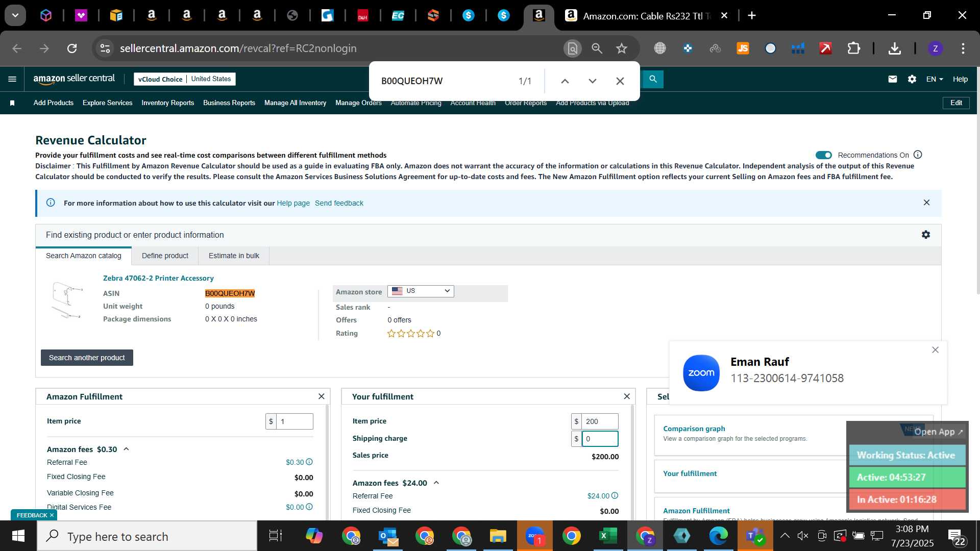Screen dimensions: 980x551
Task: Open the Seller Central mail messages icon
Action: pos(893,79)
